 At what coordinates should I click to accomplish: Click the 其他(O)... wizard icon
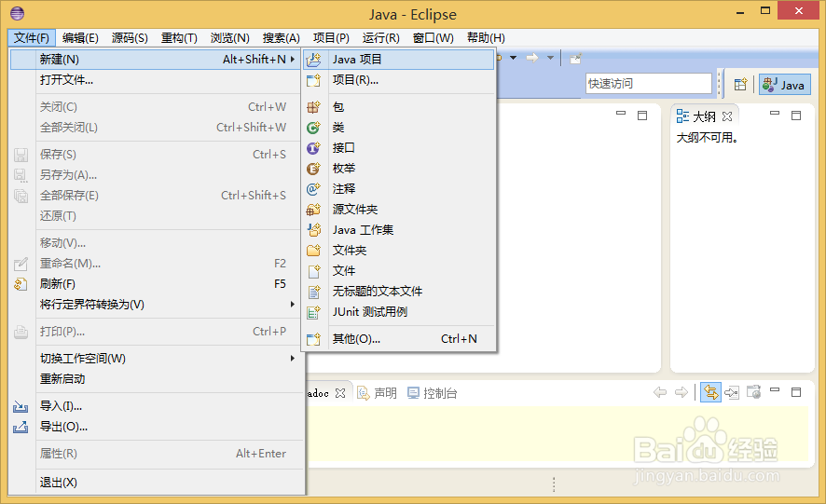pyautogui.click(x=313, y=338)
